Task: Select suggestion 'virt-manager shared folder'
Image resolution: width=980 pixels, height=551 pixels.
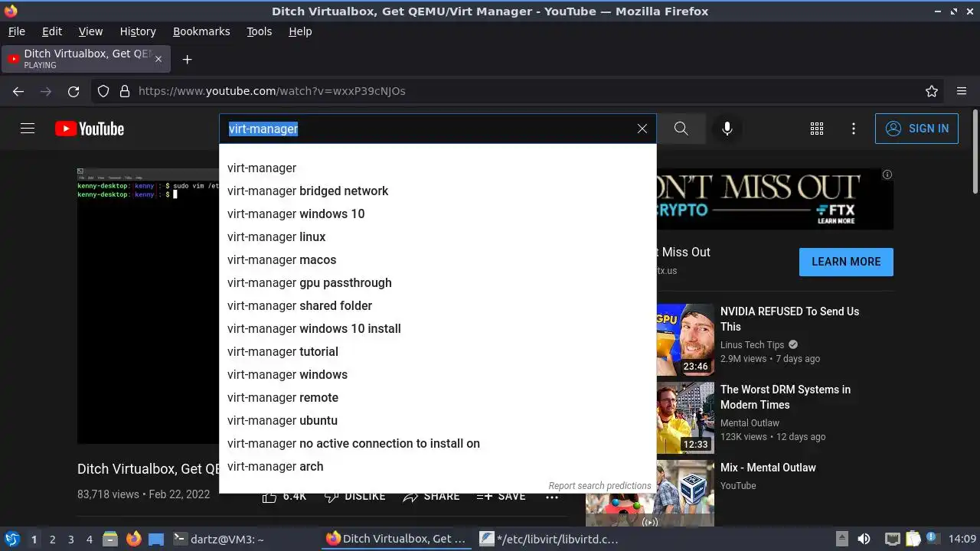Action: point(437,305)
